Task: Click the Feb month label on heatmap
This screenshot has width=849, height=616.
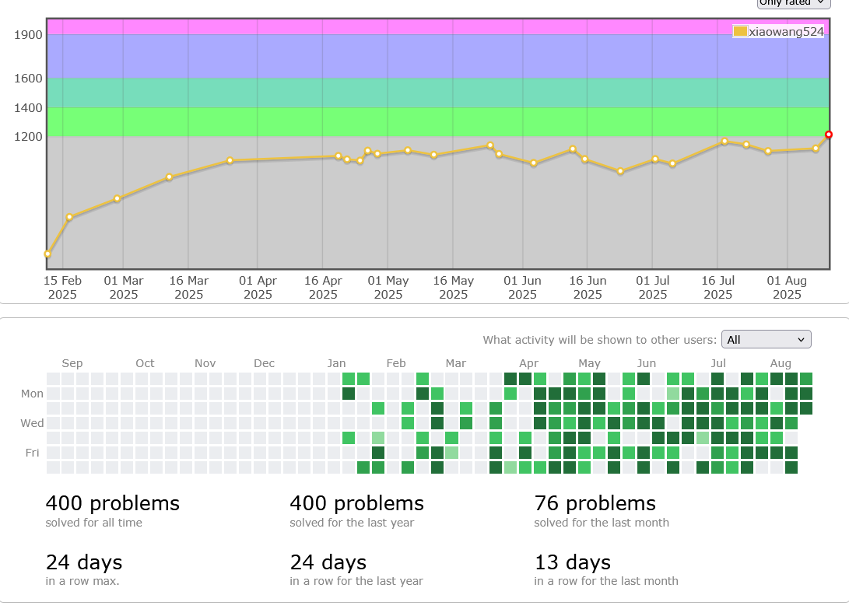Action: point(396,363)
